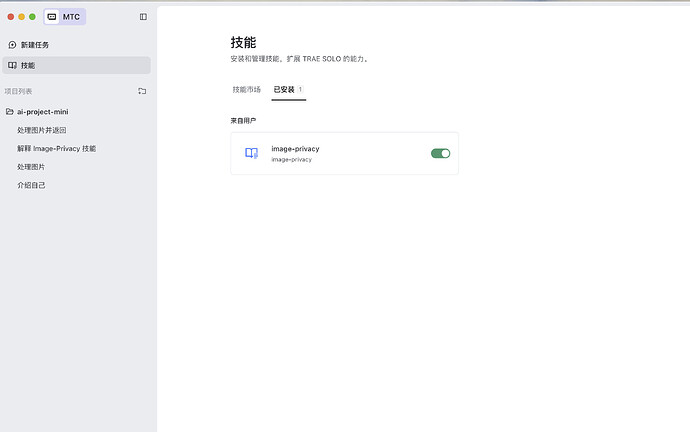Image resolution: width=690 pixels, height=432 pixels.
Task: Collapse the sidebar with the panel icon
Action: 143,17
